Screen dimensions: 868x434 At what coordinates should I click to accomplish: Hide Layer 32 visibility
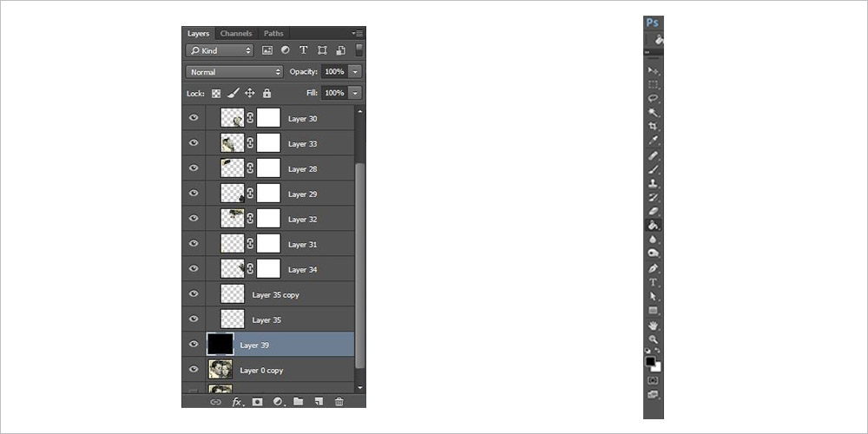pos(194,218)
